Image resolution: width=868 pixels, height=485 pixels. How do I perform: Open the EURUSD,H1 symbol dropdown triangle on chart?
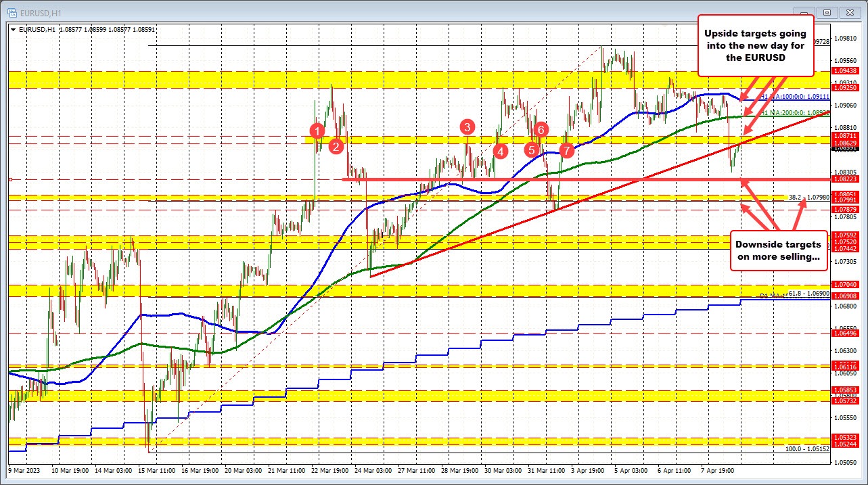coord(14,29)
